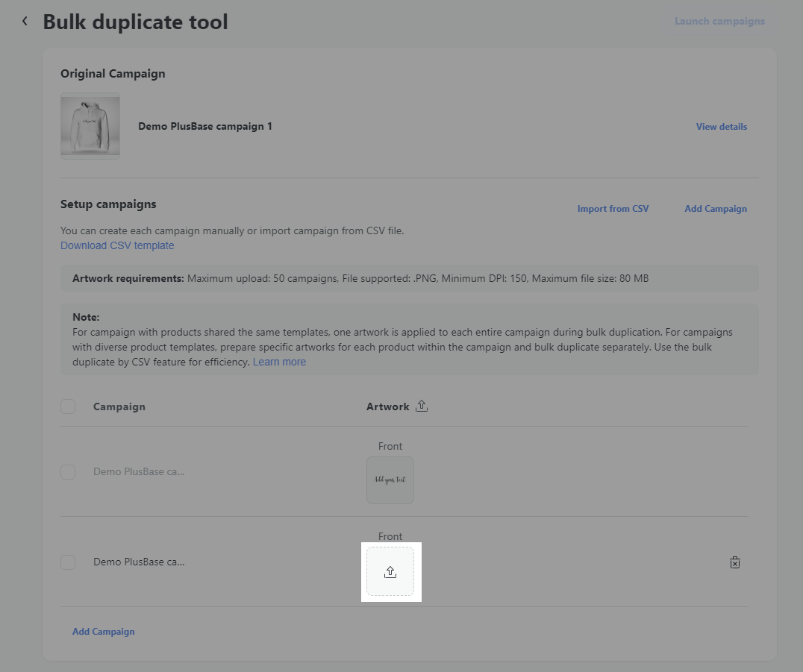Open View details for original campaign

point(721,127)
